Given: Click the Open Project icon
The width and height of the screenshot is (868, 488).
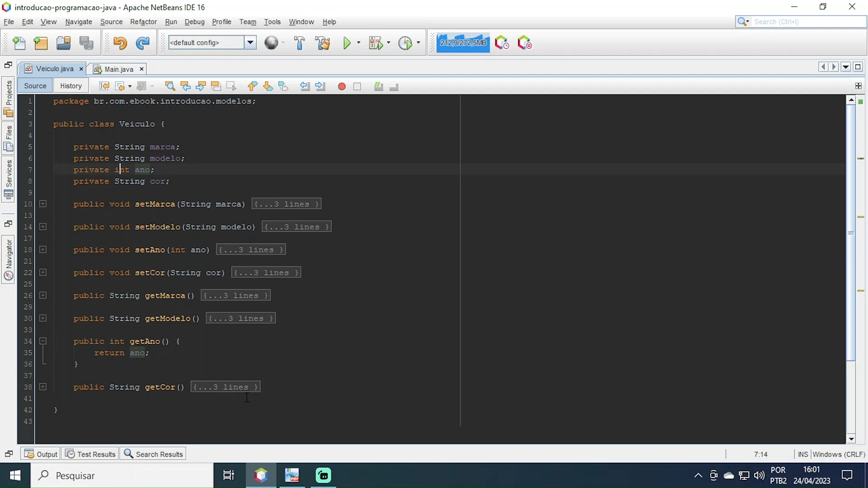Looking at the screenshot, I should (63, 43).
